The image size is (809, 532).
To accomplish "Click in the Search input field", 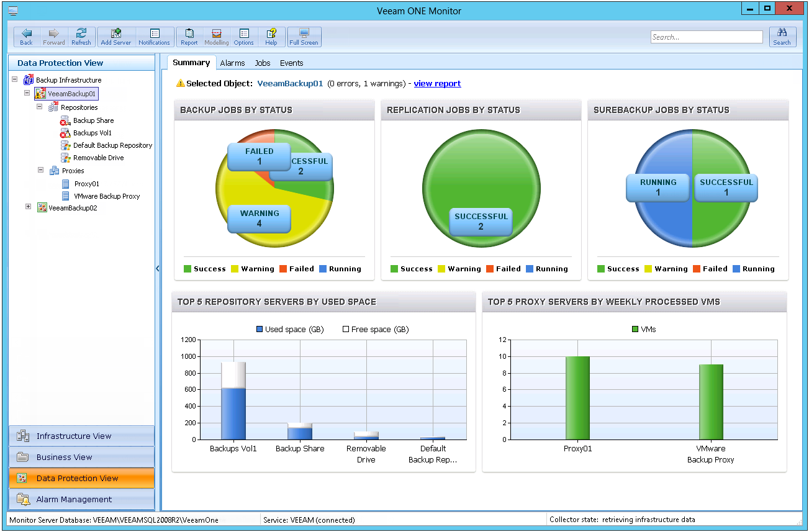I will (x=706, y=37).
